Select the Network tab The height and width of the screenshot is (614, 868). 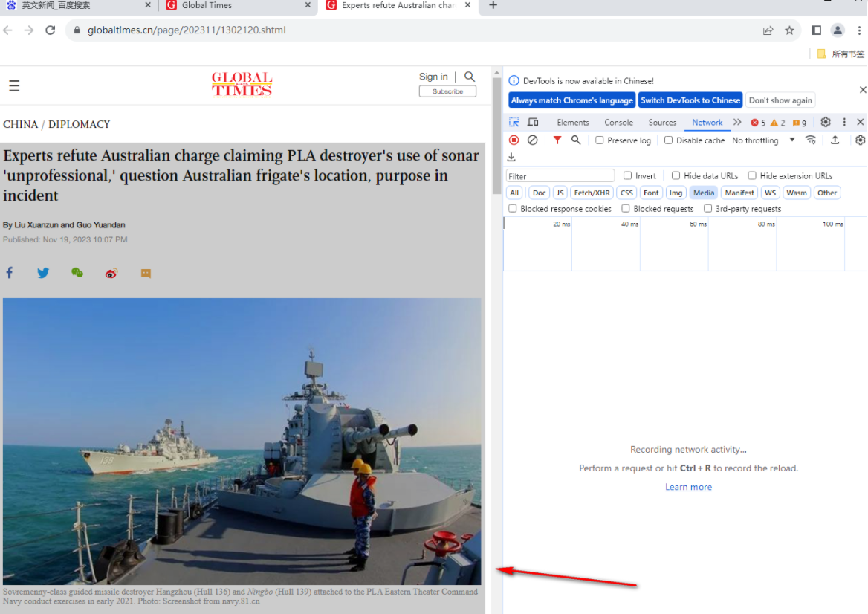707,123
